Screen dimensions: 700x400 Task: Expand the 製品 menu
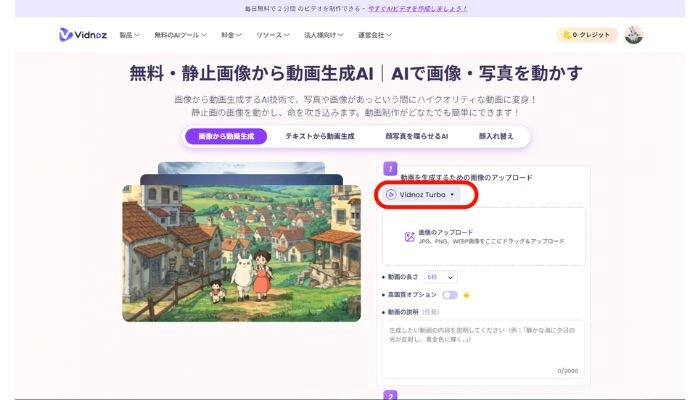pos(129,35)
